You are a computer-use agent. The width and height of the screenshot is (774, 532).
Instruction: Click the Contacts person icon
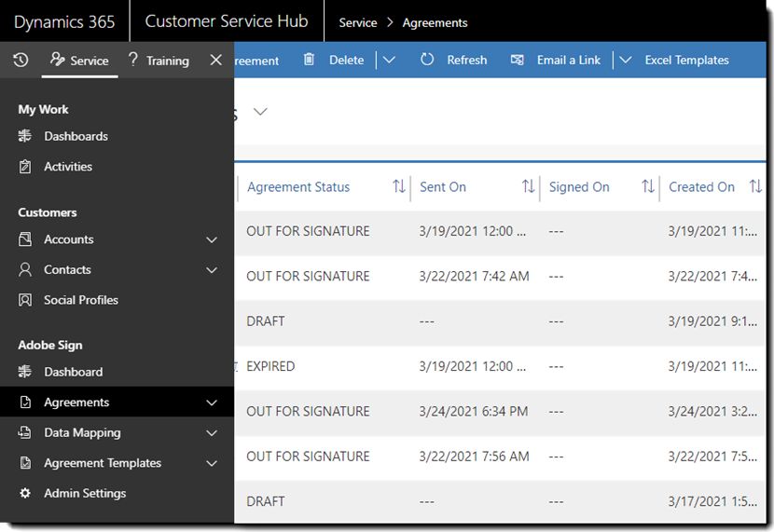24,269
